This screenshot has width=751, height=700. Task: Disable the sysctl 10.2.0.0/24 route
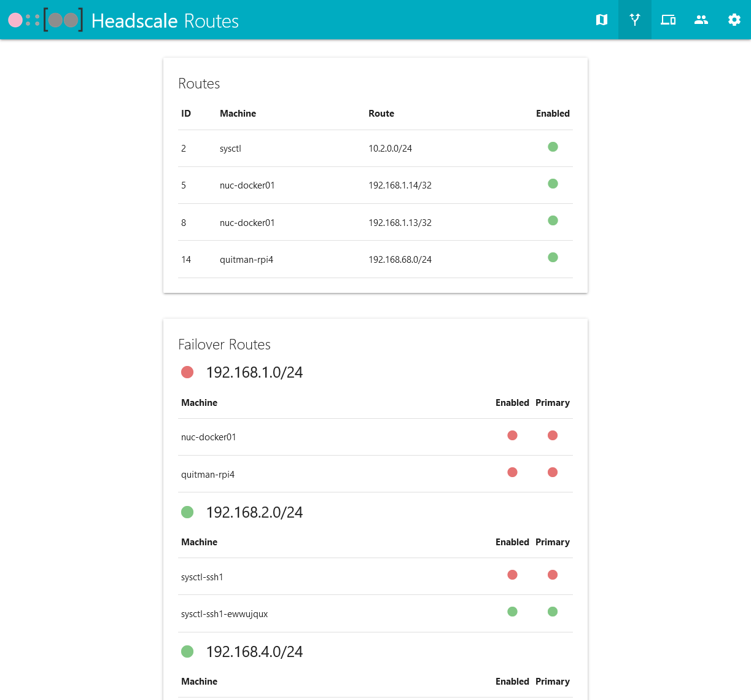(x=553, y=147)
